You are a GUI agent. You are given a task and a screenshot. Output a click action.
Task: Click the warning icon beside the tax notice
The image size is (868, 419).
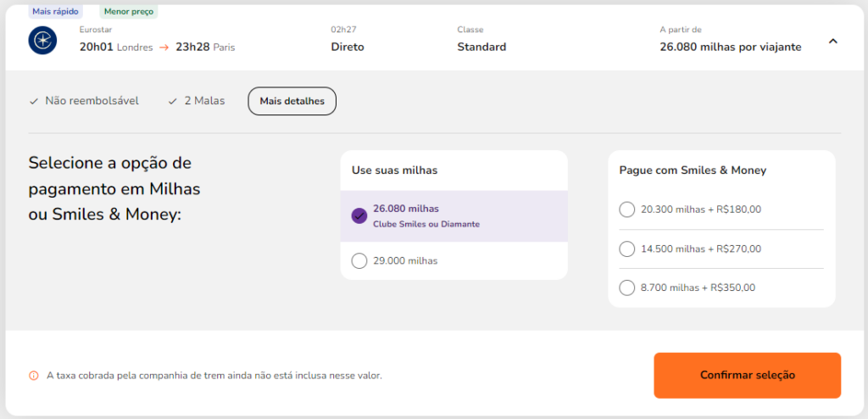tap(34, 375)
